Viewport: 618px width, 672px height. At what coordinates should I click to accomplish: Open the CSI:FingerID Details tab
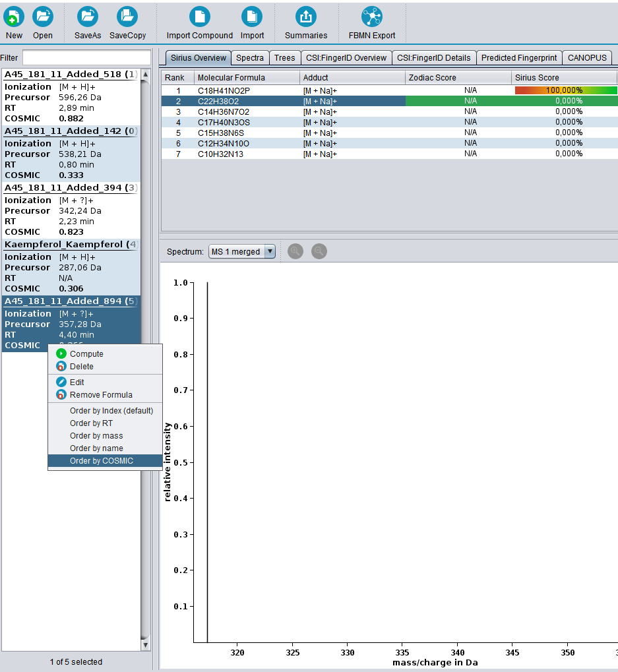pos(434,58)
